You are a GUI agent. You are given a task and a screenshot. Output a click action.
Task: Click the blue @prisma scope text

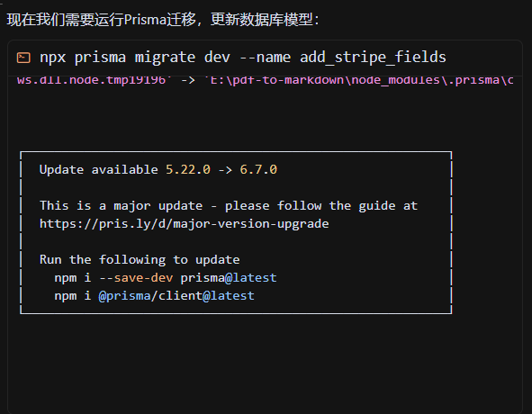[x=124, y=296]
